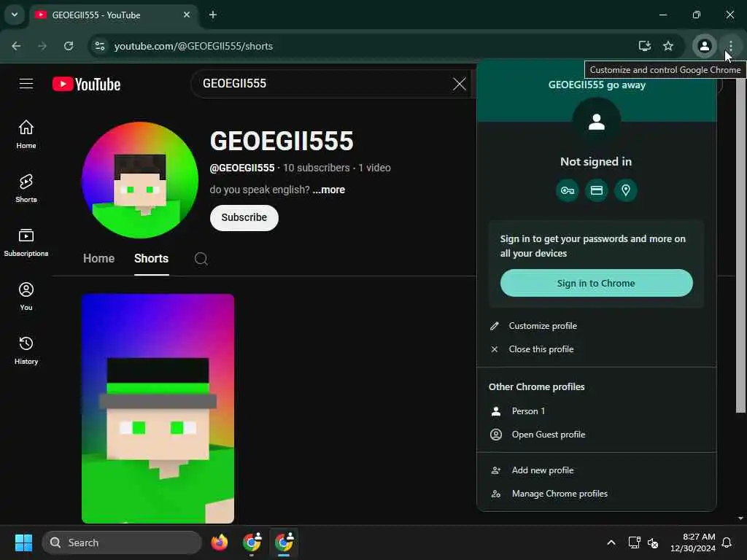The height and width of the screenshot is (560, 747).
Task: Open the Chrome three-dot menu
Action: coord(730,46)
